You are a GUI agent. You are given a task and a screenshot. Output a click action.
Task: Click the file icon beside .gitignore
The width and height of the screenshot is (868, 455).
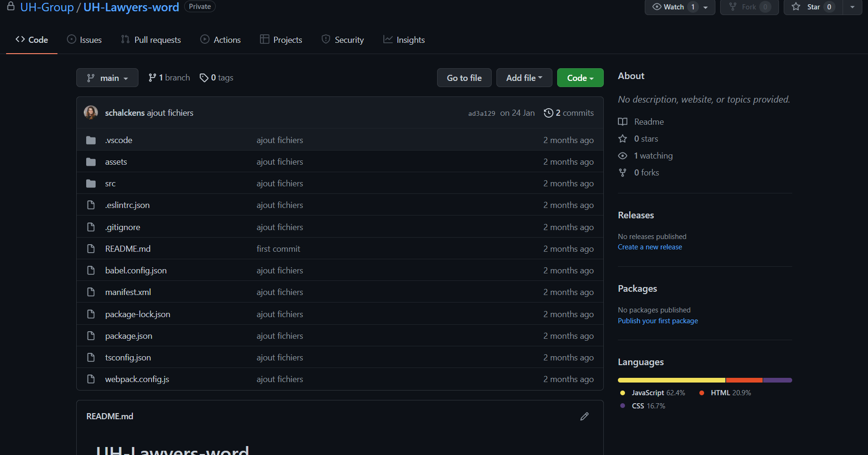coord(91,227)
